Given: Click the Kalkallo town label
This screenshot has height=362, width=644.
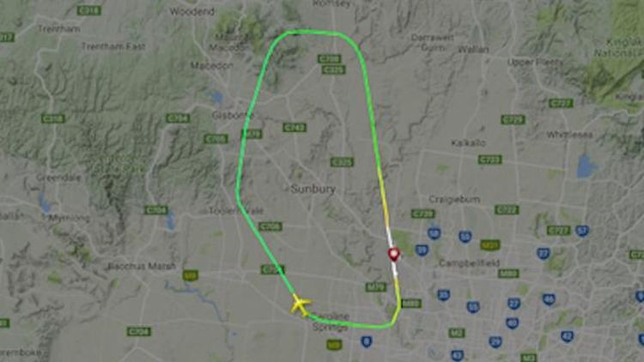Looking at the screenshot, I should pyautogui.click(x=469, y=143).
